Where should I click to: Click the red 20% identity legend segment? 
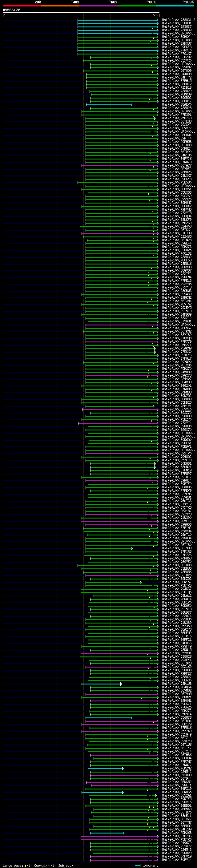(22, 6)
